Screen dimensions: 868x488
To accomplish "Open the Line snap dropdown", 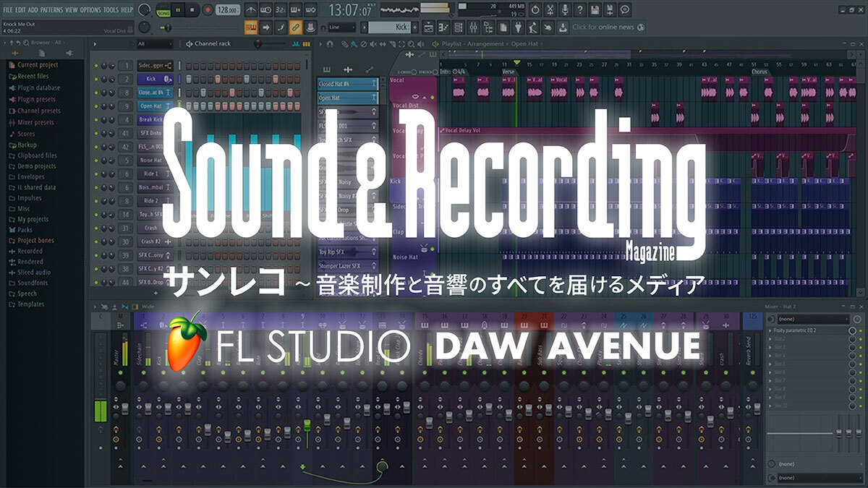I will tap(341, 27).
